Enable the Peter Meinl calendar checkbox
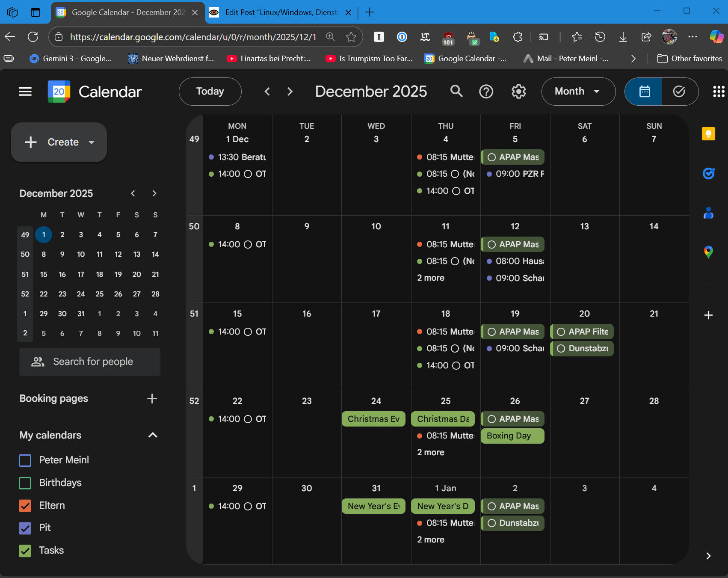This screenshot has width=728, height=578. pyautogui.click(x=25, y=460)
